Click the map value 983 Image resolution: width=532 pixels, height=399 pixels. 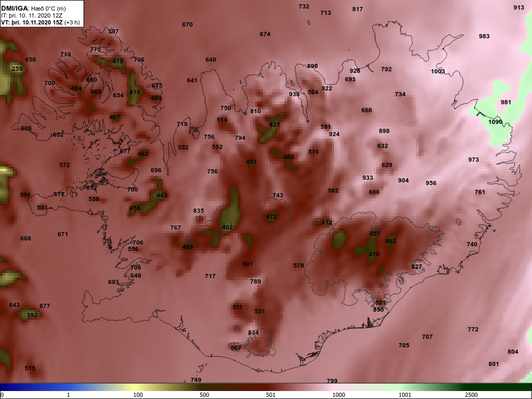point(484,36)
